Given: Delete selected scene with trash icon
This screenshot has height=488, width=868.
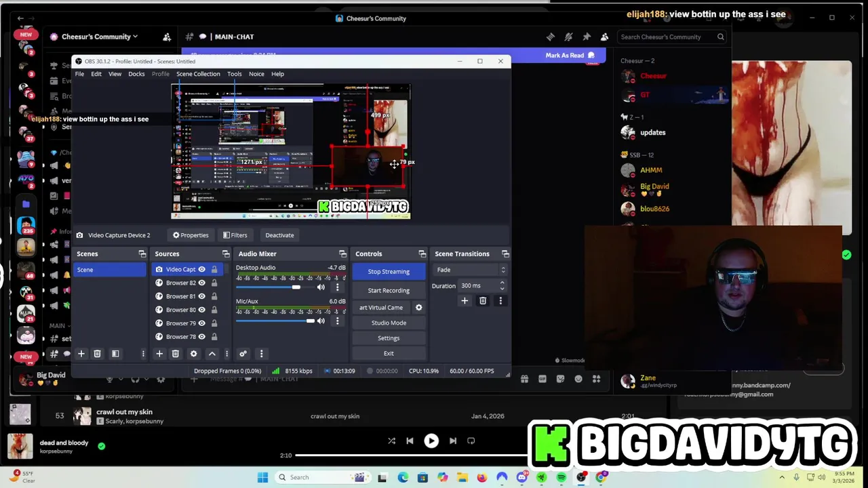Looking at the screenshot, I should pyautogui.click(x=97, y=354).
